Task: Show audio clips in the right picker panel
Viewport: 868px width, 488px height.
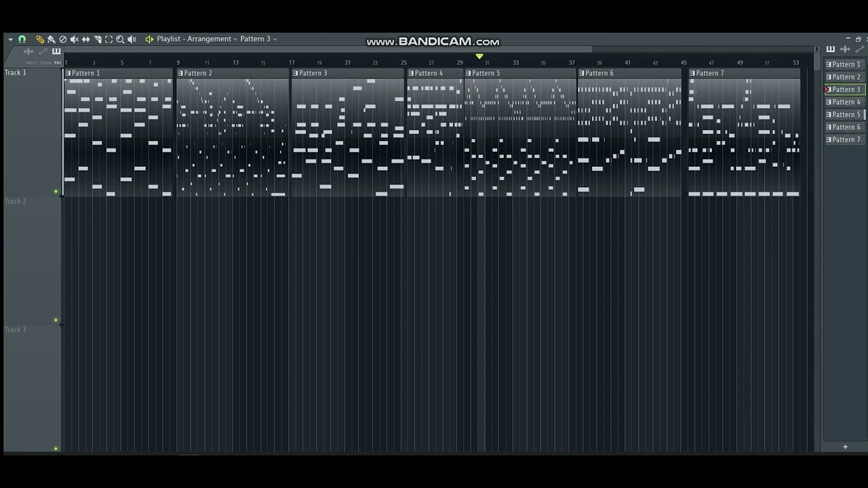Action: [845, 49]
